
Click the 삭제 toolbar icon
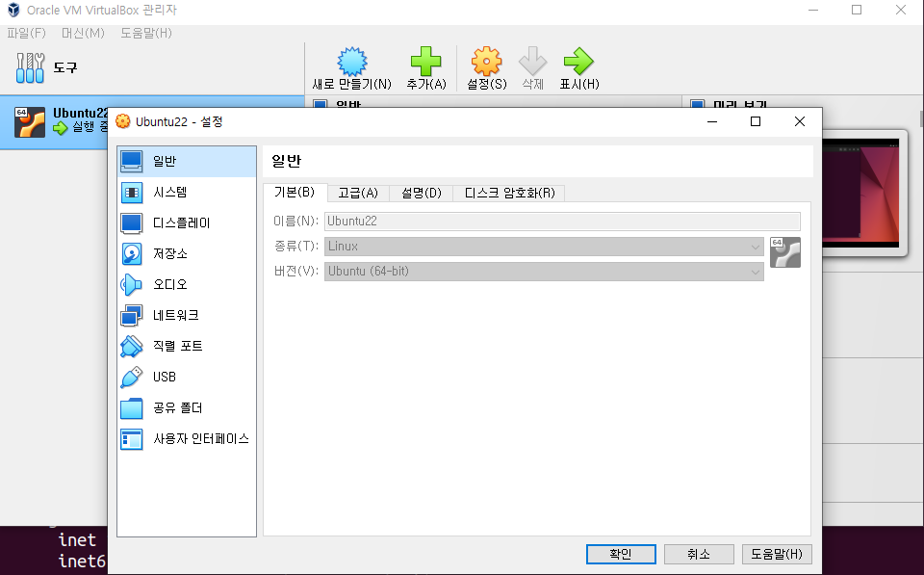coord(532,62)
